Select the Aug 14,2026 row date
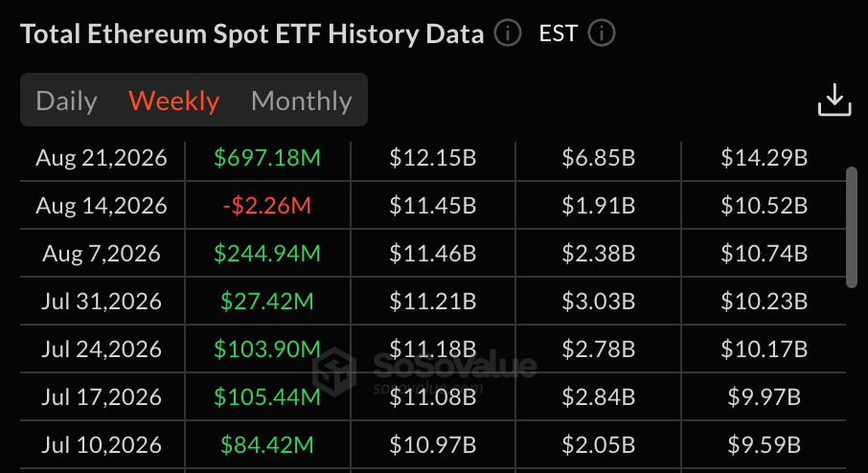The image size is (868, 473). pos(102,206)
